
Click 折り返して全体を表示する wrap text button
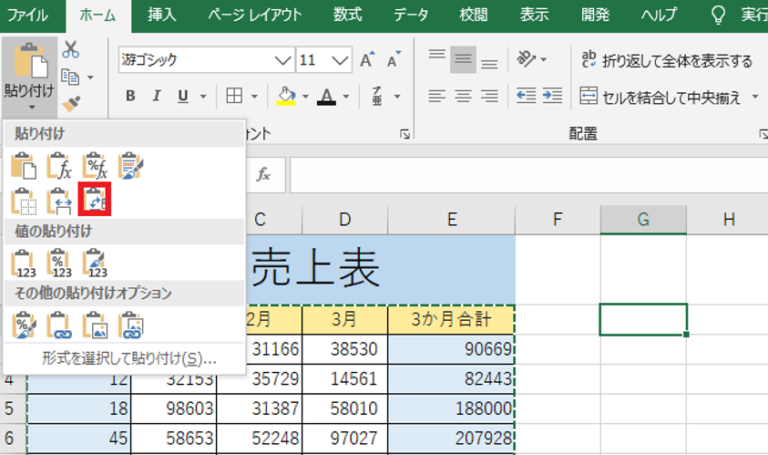click(666, 60)
